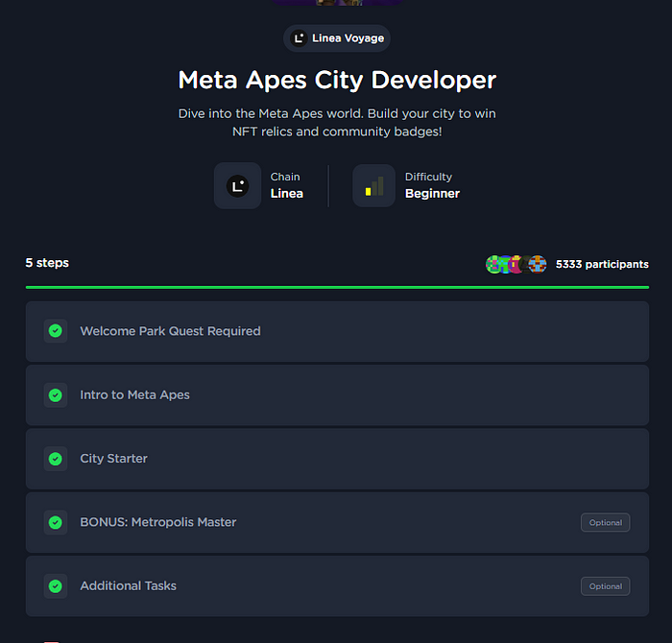672x643 pixels.
Task: Click the Linea Voyage badge
Action: pos(336,38)
